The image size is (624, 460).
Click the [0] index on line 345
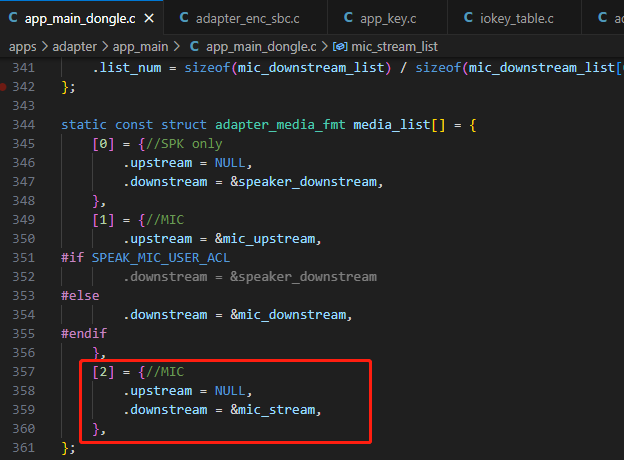(x=103, y=144)
